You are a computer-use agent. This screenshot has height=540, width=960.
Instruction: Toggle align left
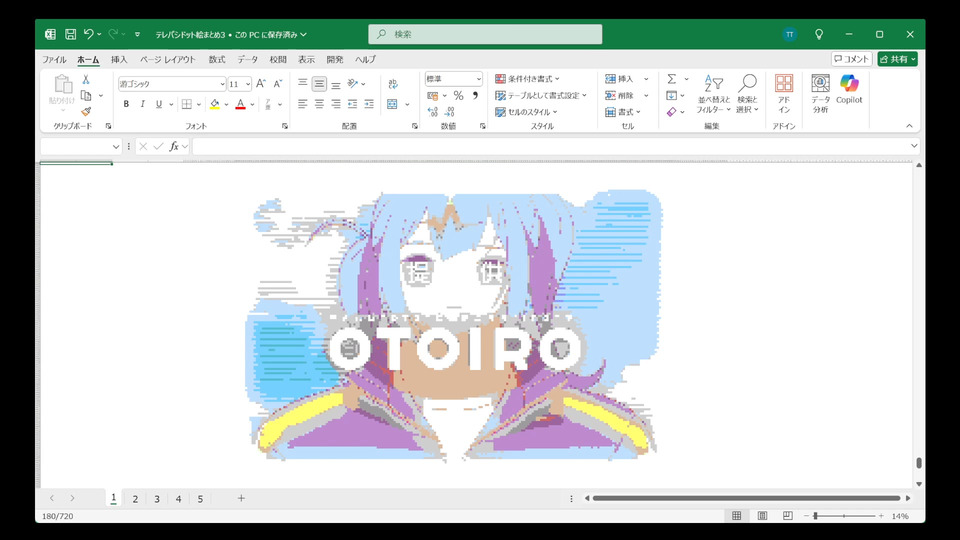click(x=302, y=104)
